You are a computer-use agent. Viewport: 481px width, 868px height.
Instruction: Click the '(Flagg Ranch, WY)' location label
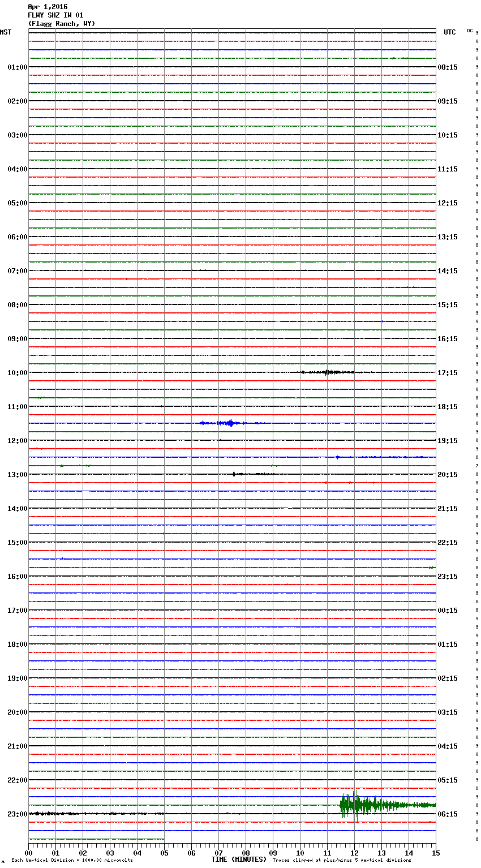(62, 24)
